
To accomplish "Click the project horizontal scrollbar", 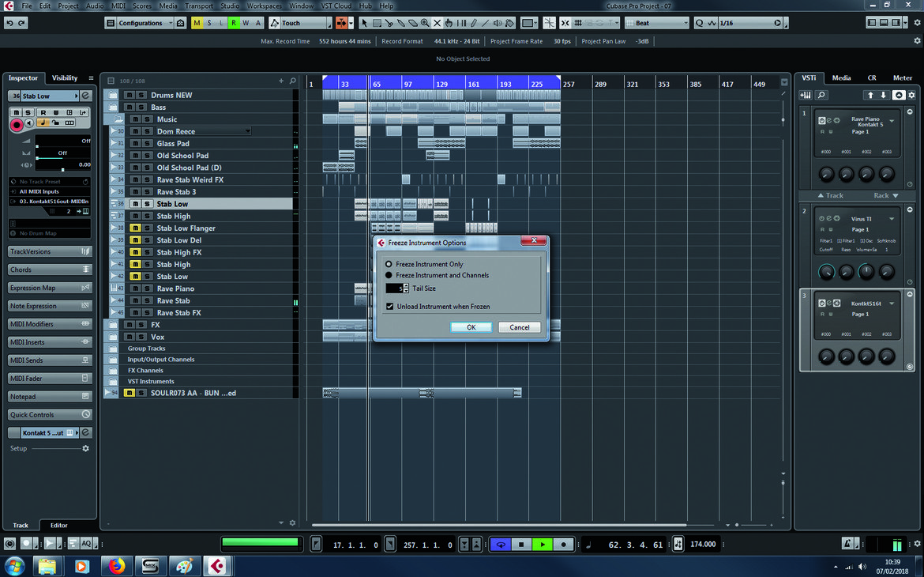I will coord(498,525).
